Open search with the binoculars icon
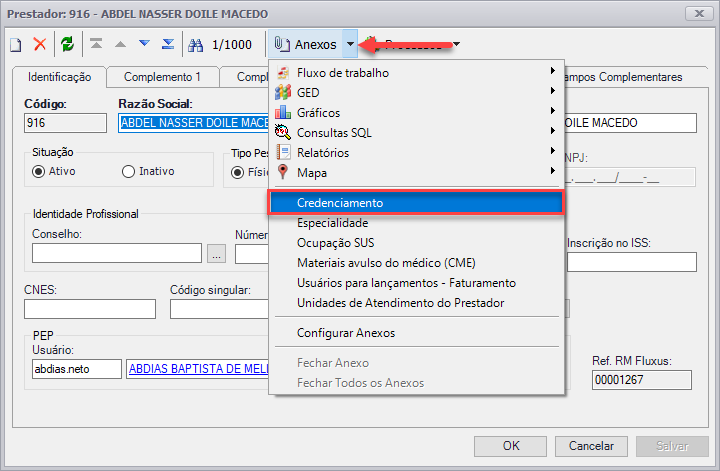This screenshot has width=720, height=471. pyautogui.click(x=195, y=45)
